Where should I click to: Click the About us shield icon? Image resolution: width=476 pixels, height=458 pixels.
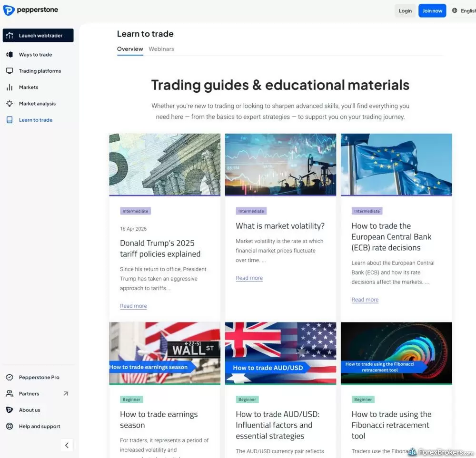pos(9,409)
